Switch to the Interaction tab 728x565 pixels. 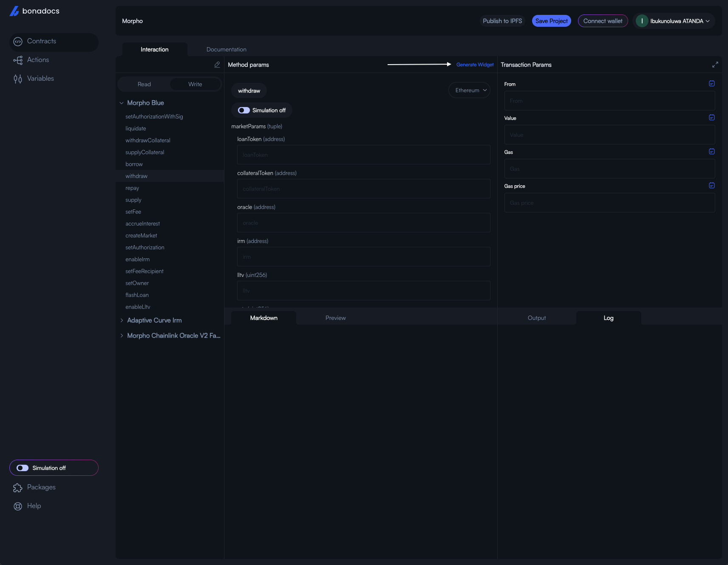tap(155, 49)
